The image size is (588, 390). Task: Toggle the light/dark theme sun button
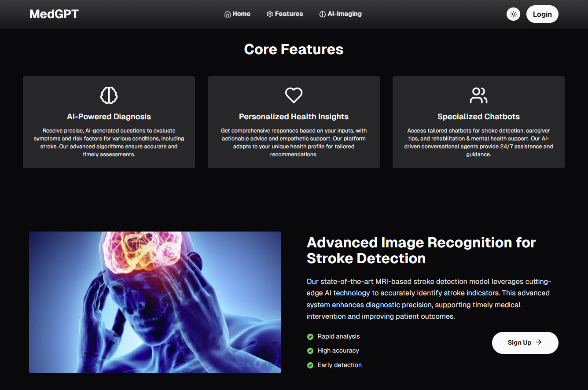(x=513, y=14)
